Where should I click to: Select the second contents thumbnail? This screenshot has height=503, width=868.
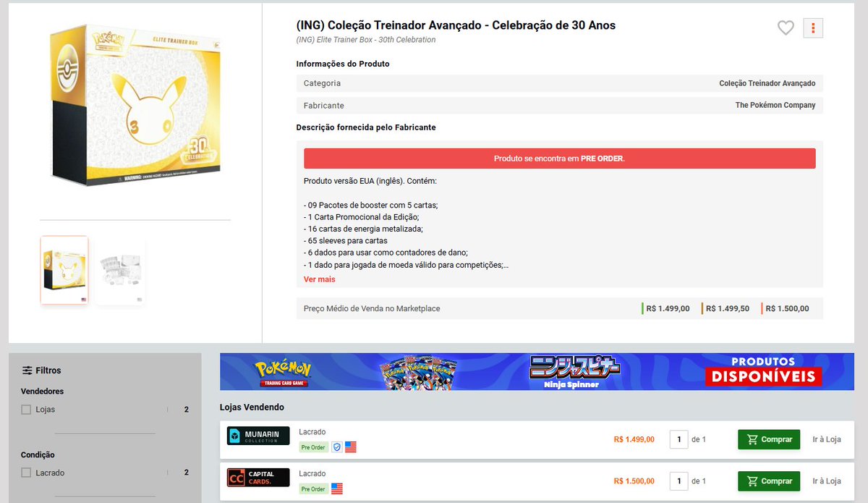click(x=120, y=271)
